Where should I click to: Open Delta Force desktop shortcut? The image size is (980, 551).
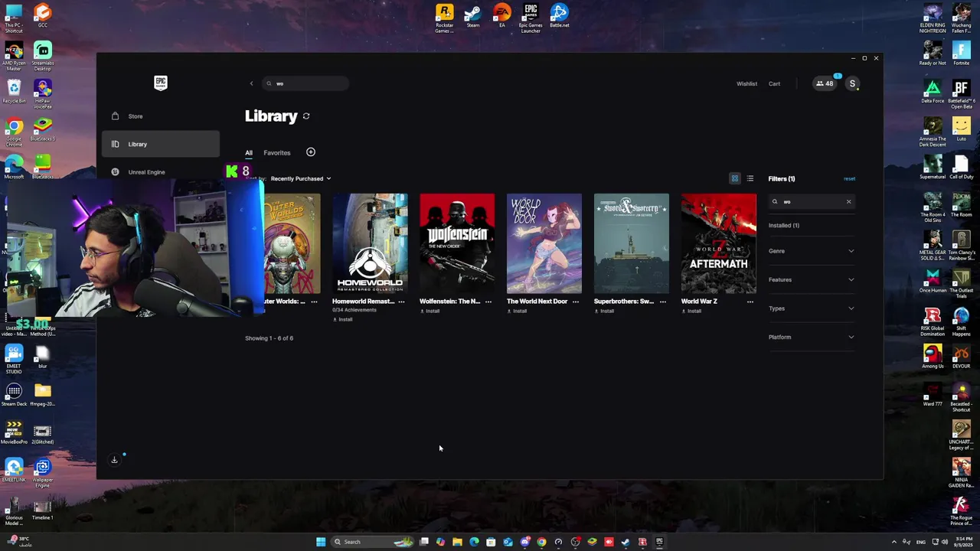[x=933, y=92]
